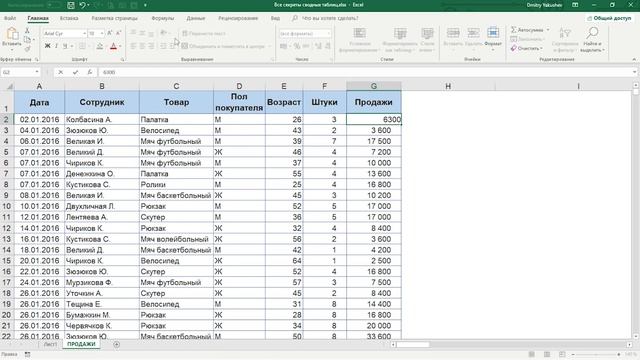
Task: Open the font size dropdown
Action: tap(102, 33)
